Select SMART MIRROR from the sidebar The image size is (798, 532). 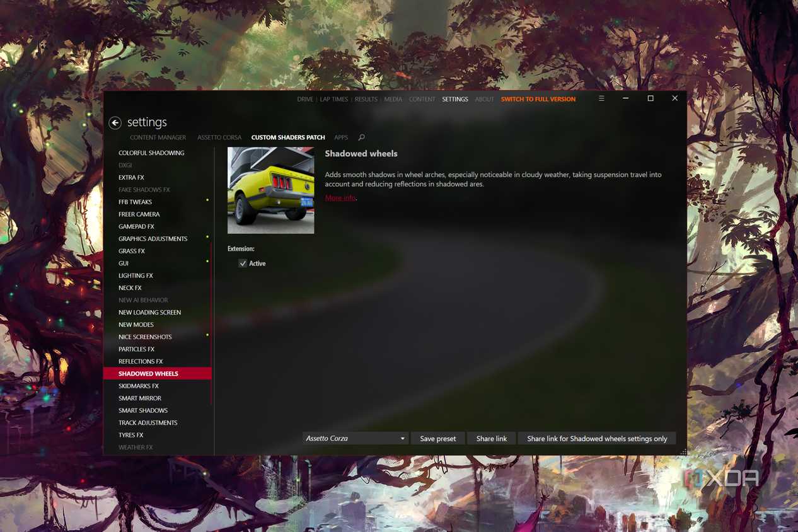tap(139, 398)
